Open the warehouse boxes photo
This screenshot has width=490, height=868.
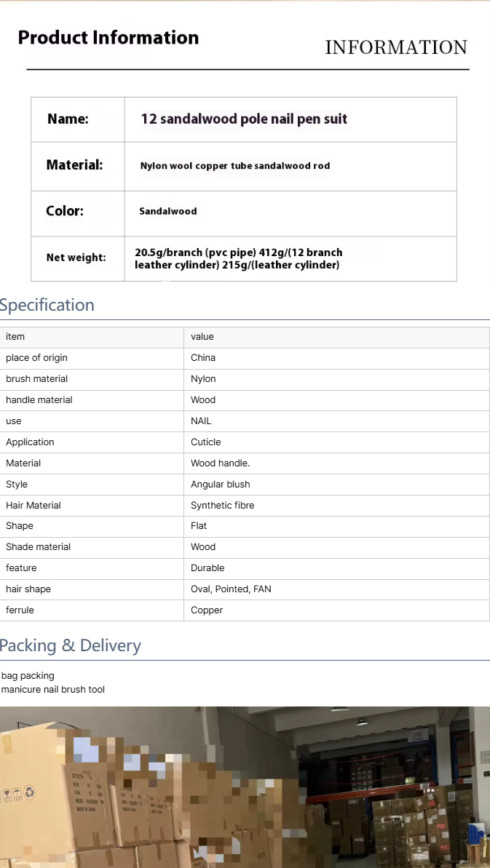click(x=245, y=787)
